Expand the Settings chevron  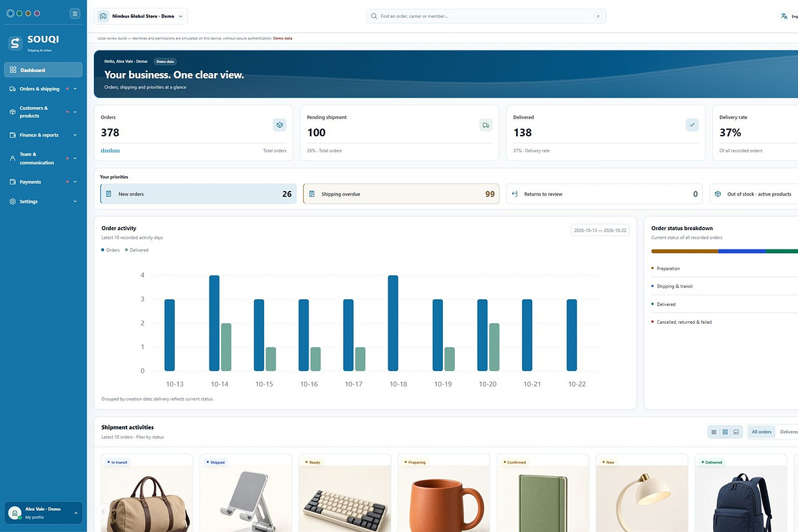pos(75,201)
